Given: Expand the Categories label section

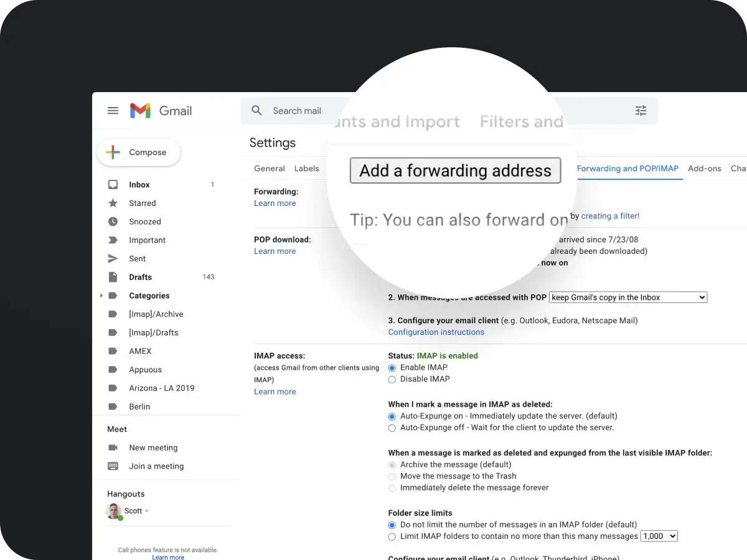Looking at the screenshot, I should click(101, 296).
